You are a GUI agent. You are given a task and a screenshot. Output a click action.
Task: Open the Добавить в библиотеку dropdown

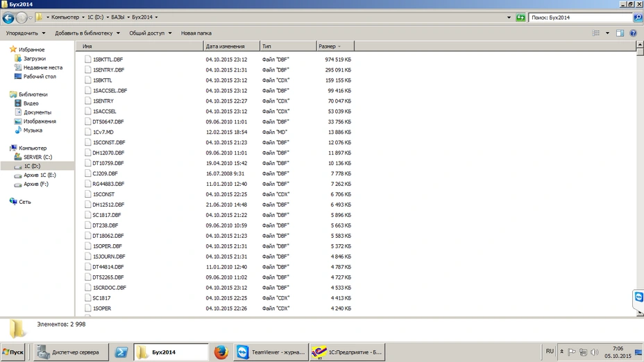[x=87, y=33]
